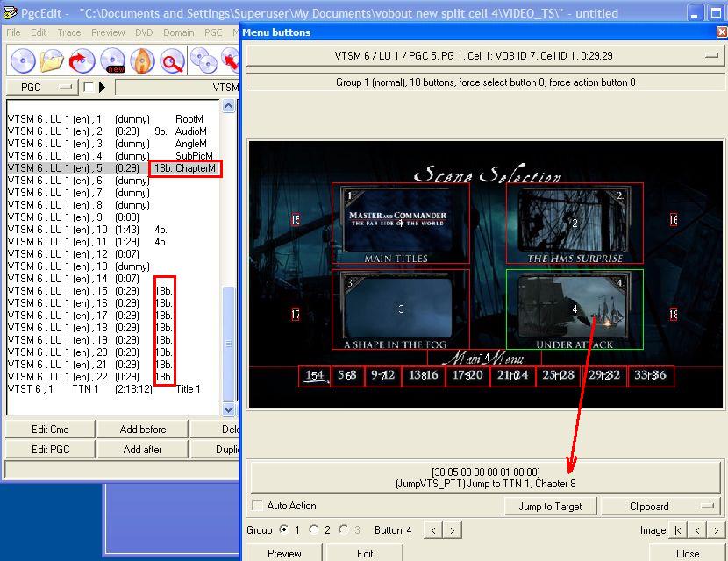The width and height of the screenshot is (728, 561).
Task: Click the Close button at bottom right
Action: [687, 553]
